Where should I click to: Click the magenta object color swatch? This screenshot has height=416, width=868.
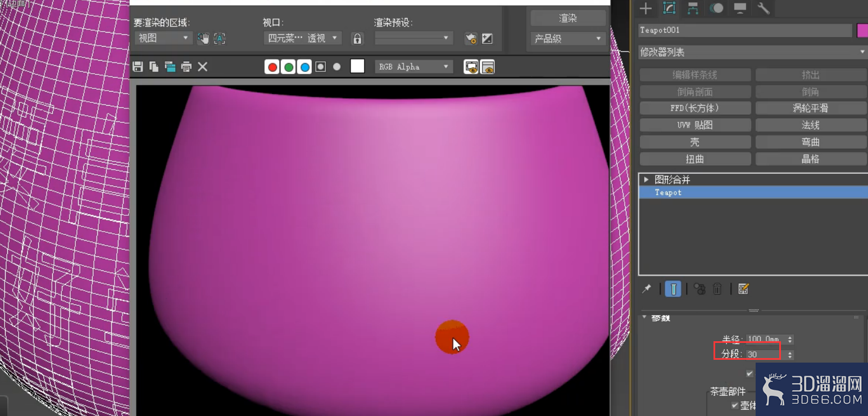click(x=862, y=30)
